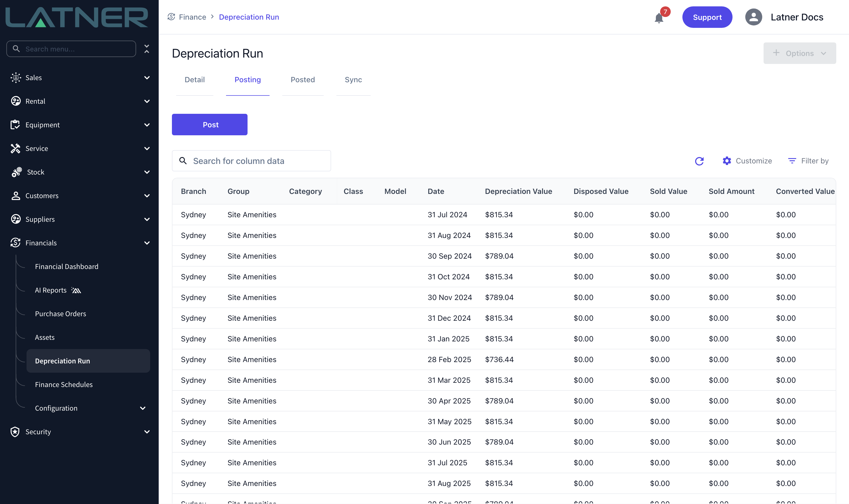Collapse all menus using sidebar toggle icon
The image size is (849, 504).
pyautogui.click(x=147, y=49)
